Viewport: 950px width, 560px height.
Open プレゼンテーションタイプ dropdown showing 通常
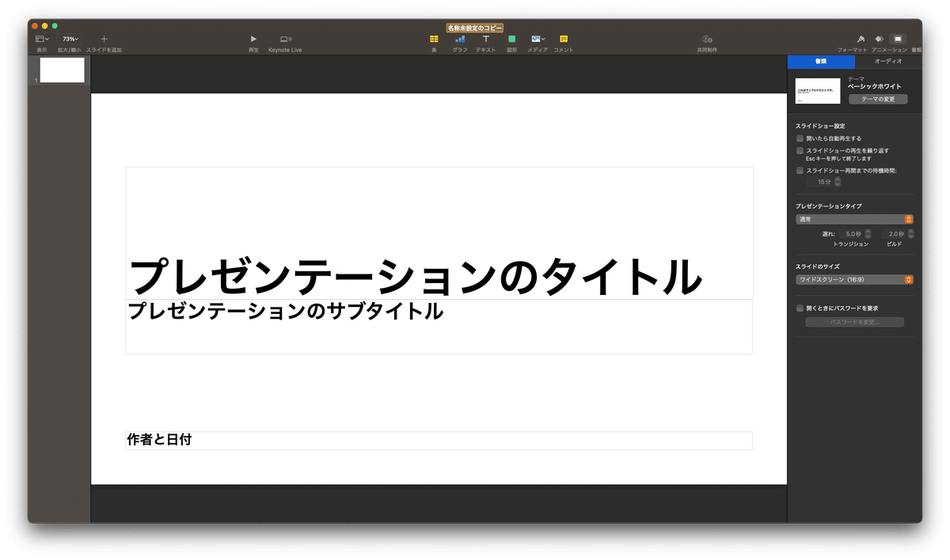coord(854,219)
